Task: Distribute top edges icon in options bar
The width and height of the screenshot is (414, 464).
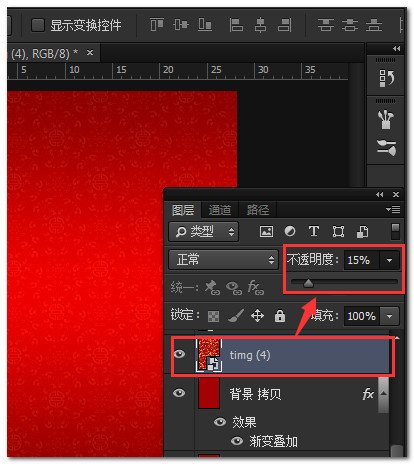Action: coord(325,25)
